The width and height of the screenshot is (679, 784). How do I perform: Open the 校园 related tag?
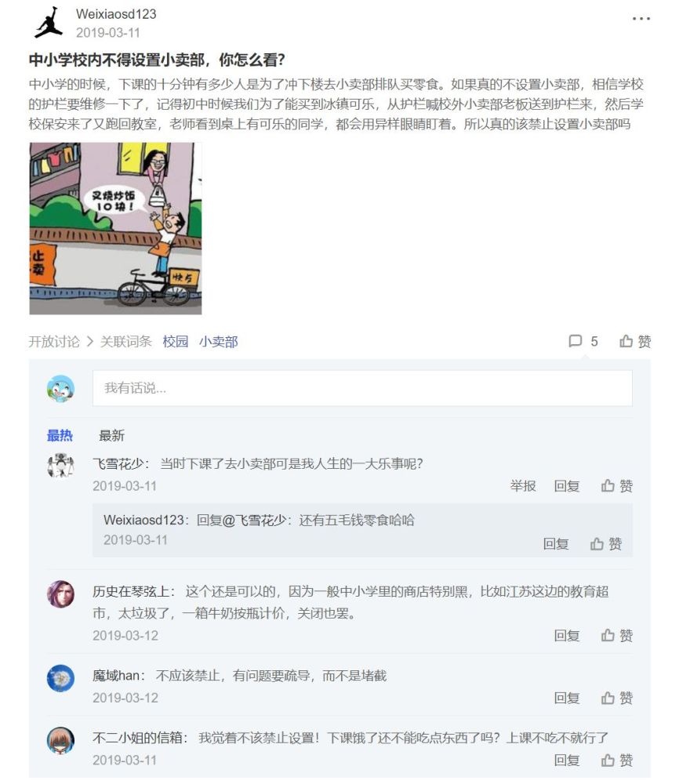tap(176, 342)
